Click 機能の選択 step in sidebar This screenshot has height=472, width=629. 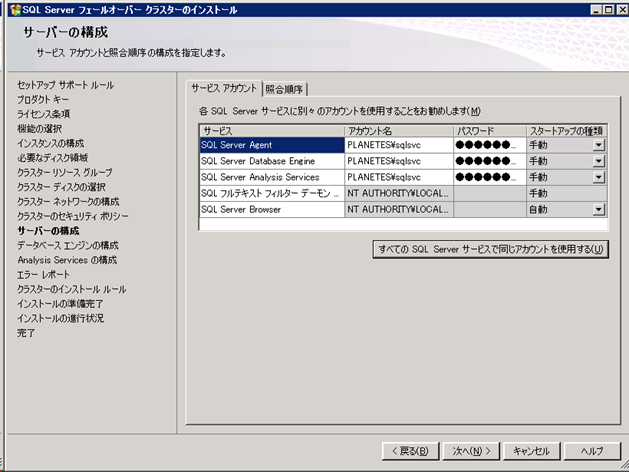coord(39,129)
